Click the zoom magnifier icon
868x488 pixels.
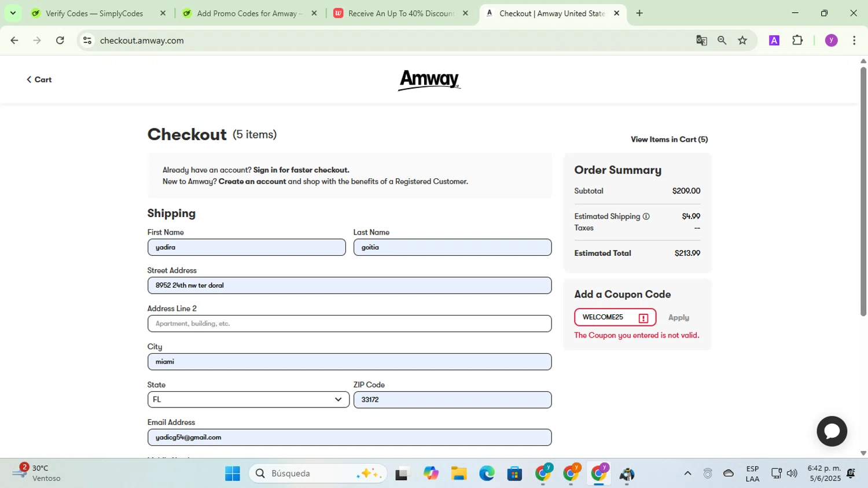(x=722, y=41)
